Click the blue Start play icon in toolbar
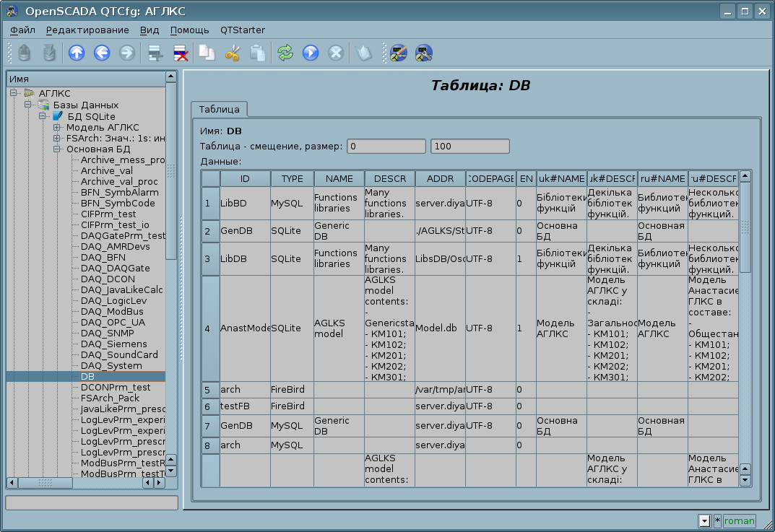 [x=311, y=53]
